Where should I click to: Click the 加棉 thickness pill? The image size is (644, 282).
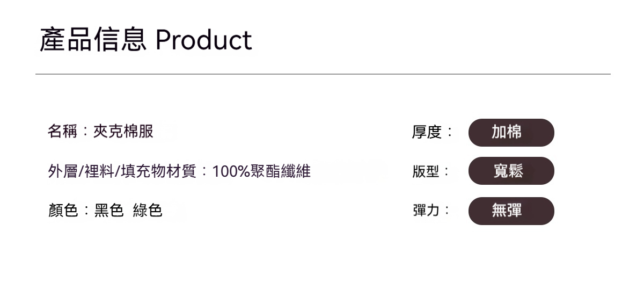511,132
